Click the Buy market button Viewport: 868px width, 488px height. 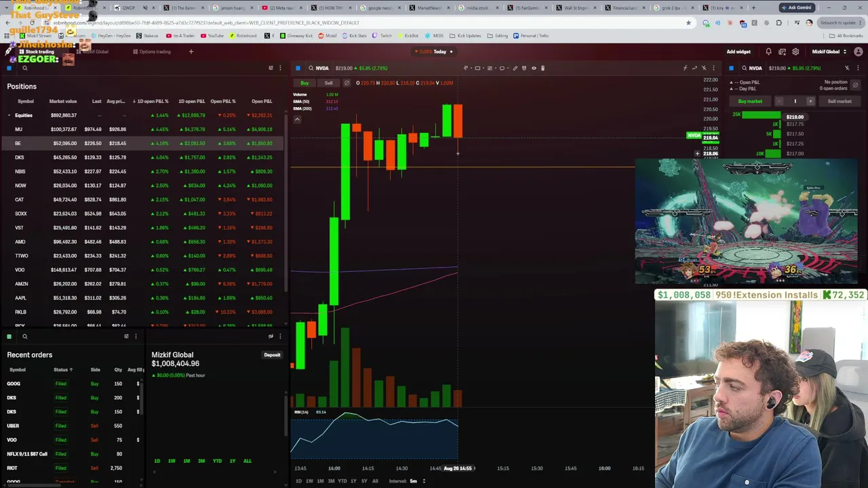pos(750,101)
